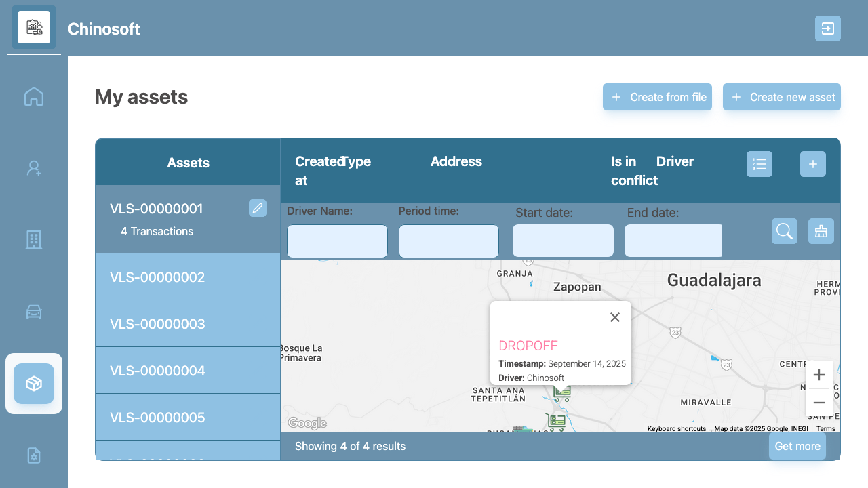Clear filters with the brush icon
Screen dimensions: 868x488
821,231
